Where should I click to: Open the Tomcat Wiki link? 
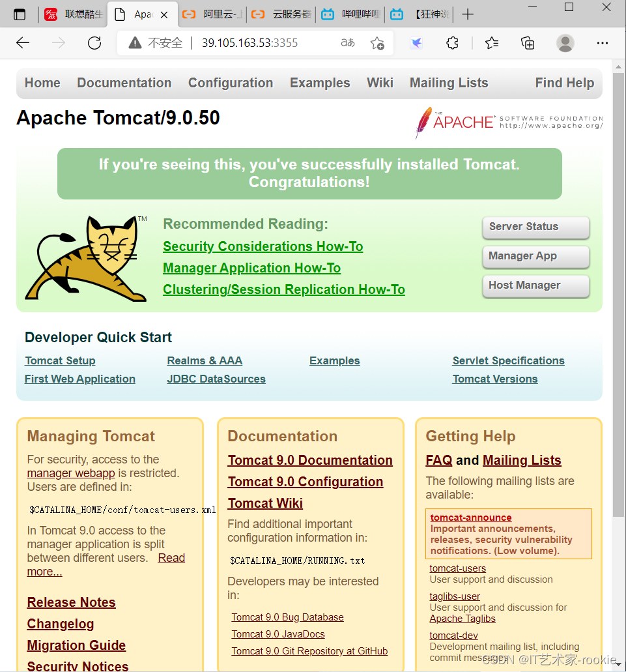tap(265, 503)
